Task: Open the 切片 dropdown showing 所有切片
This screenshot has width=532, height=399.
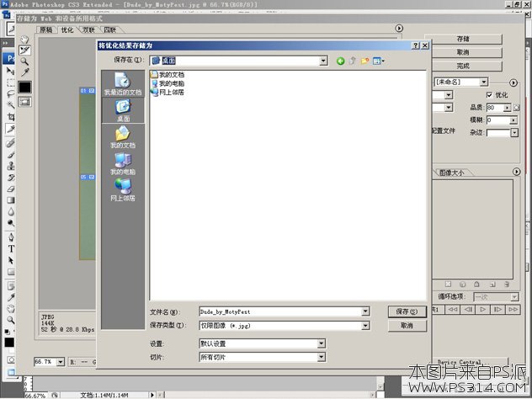Action: [322, 357]
